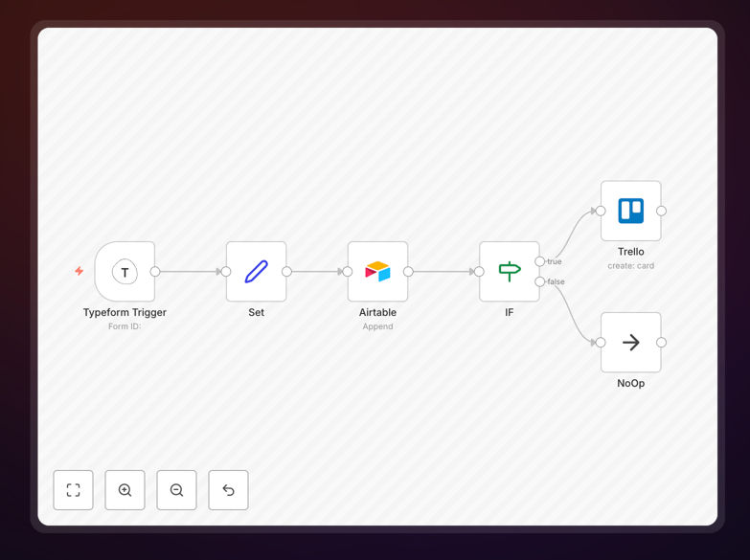The width and height of the screenshot is (750, 560).
Task: Click the true branch label
Action: [555, 261]
